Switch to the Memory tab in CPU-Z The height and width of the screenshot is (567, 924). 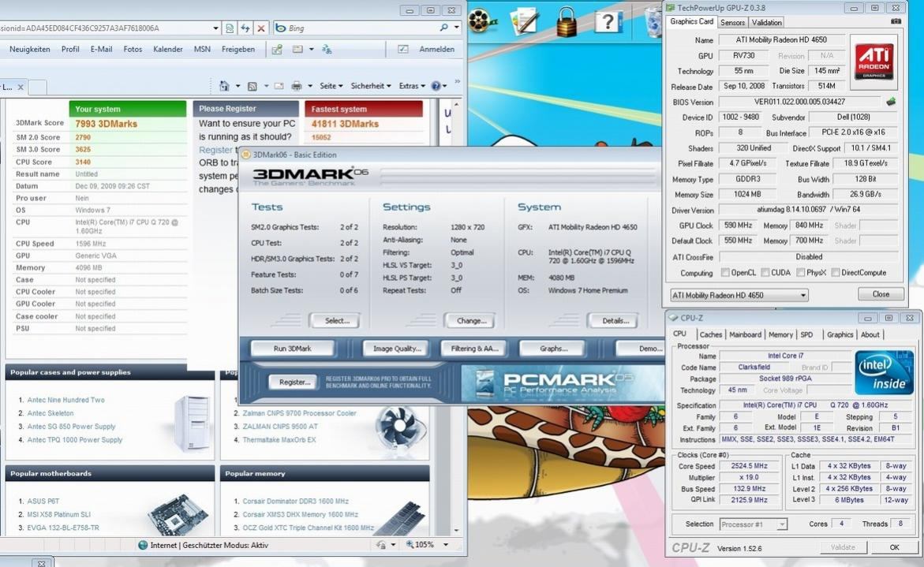(x=781, y=334)
